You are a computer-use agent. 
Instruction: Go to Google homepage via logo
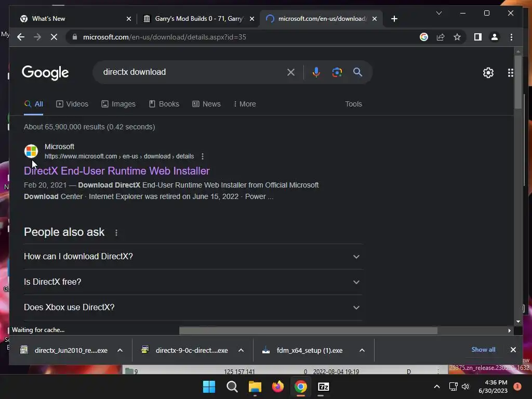click(45, 73)
